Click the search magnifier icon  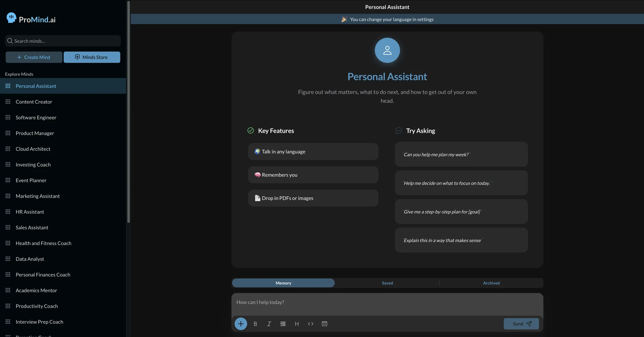click(x=10, y=41)
